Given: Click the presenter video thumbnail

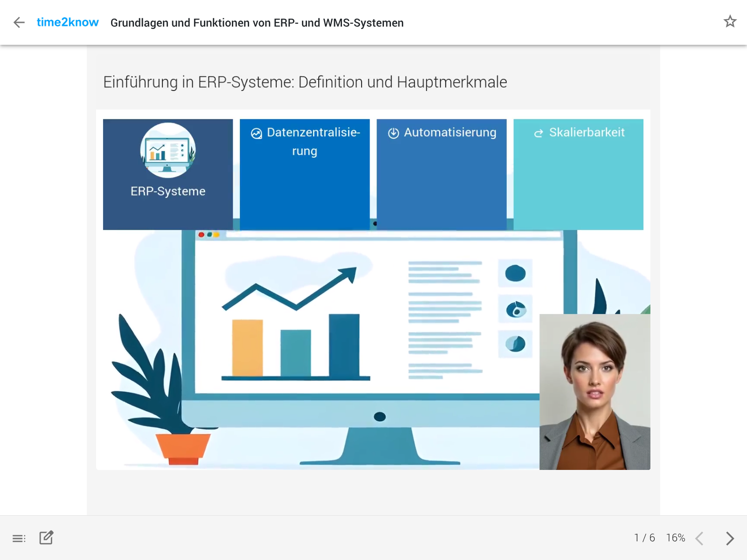Looking at the screenshot, I should click(595, 392).
